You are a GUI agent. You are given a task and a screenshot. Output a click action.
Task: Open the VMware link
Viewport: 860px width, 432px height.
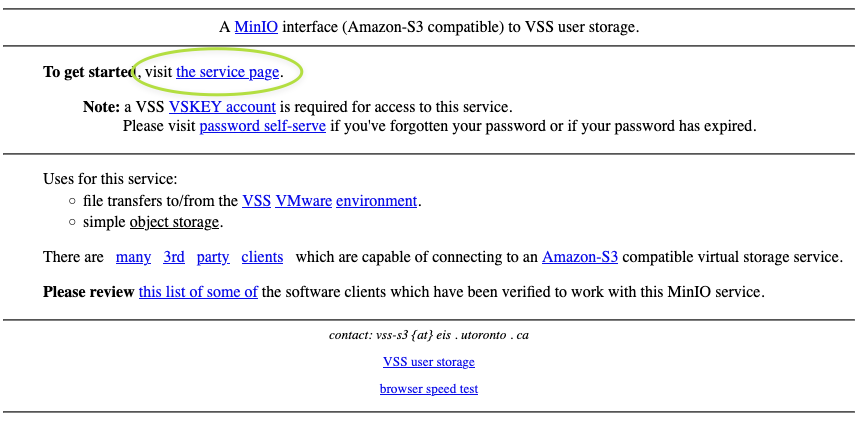[304, 201]
